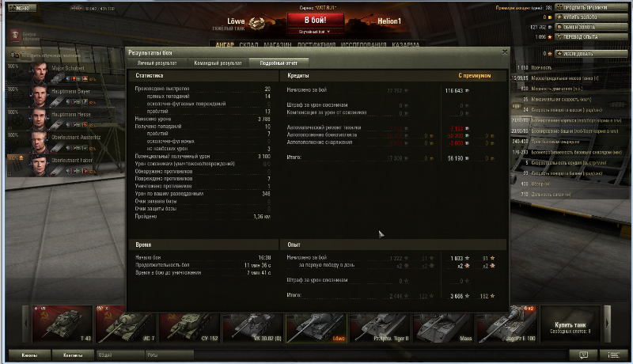Open the Меню button
This screenshot has height=364, width=633.
coord(22,8)
